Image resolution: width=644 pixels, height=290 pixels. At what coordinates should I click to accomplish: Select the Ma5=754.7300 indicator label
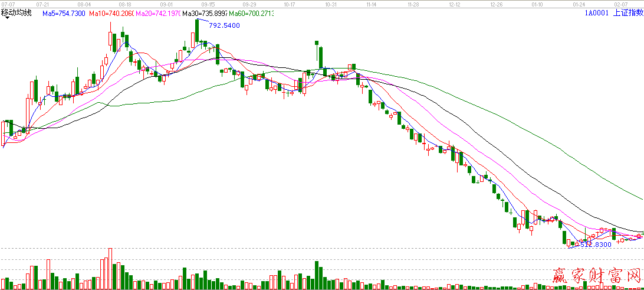click(x=64, y=13)
